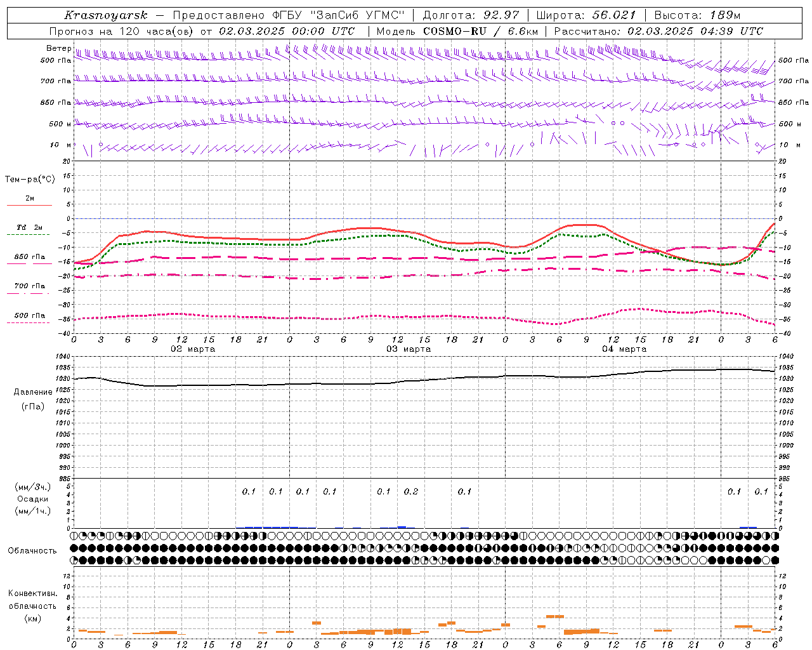
Task: Click the 500 гПа temperature legend entry
Action: coord(30,315)
